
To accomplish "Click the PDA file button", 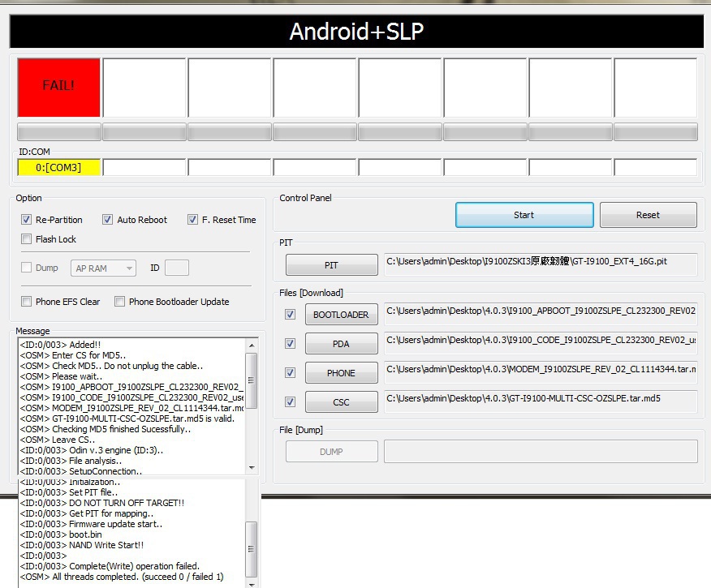I will [341, 344].
